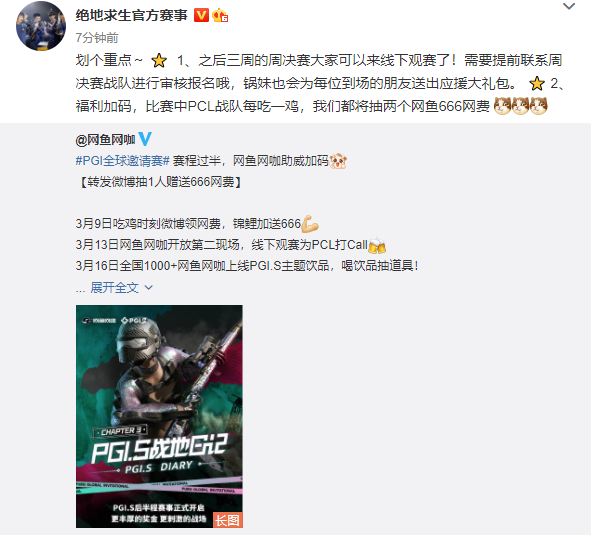The height and width of the screenshot is (535, 591).
Task: Open the @网鱼网咖 reposted account link
Action: [105, 140]
